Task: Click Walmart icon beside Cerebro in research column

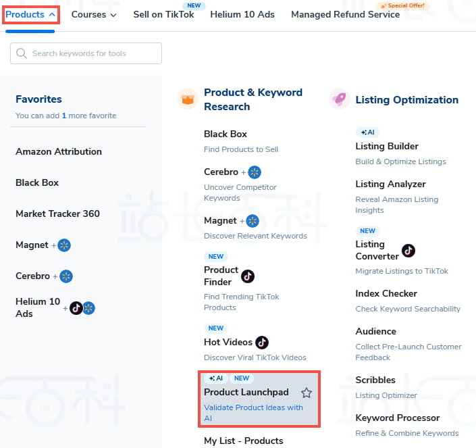Action: pos(255,172)
